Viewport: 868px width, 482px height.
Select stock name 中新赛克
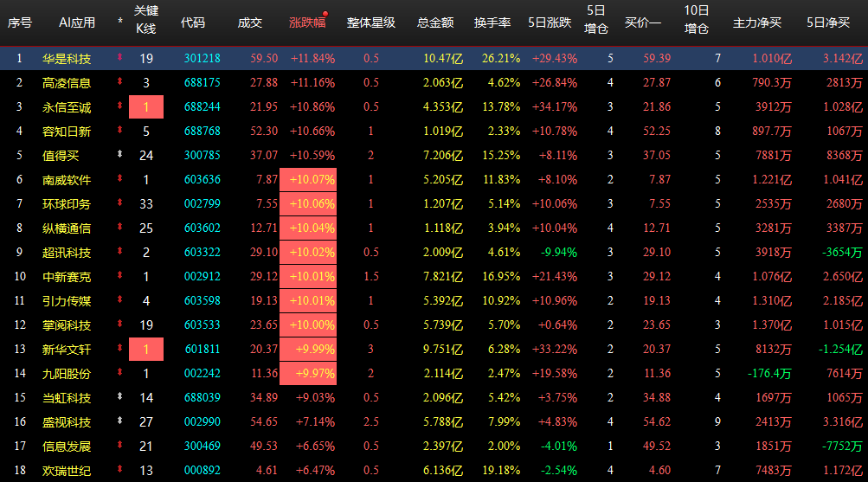pos(67,277)
